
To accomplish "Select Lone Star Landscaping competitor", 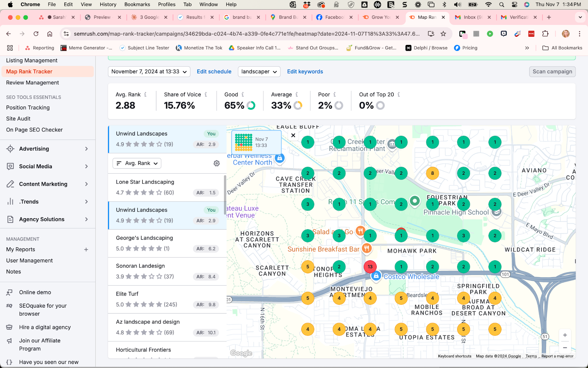I will click(167, 187).
